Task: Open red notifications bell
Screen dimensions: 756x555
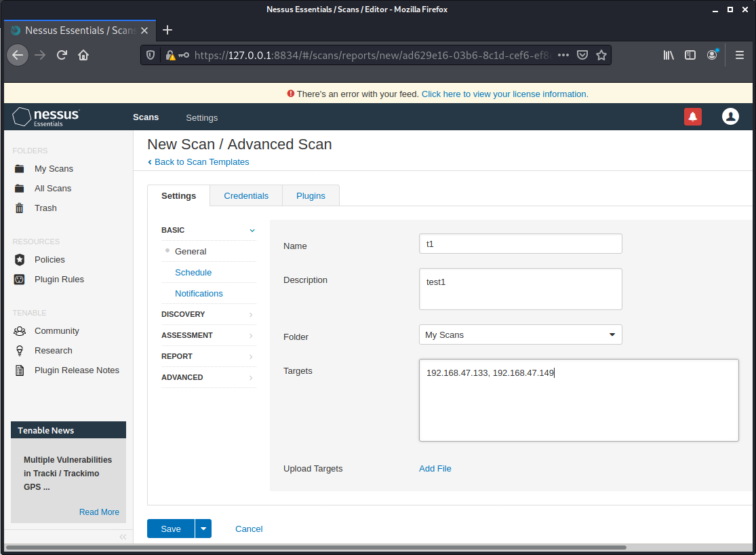Action: 692,117
